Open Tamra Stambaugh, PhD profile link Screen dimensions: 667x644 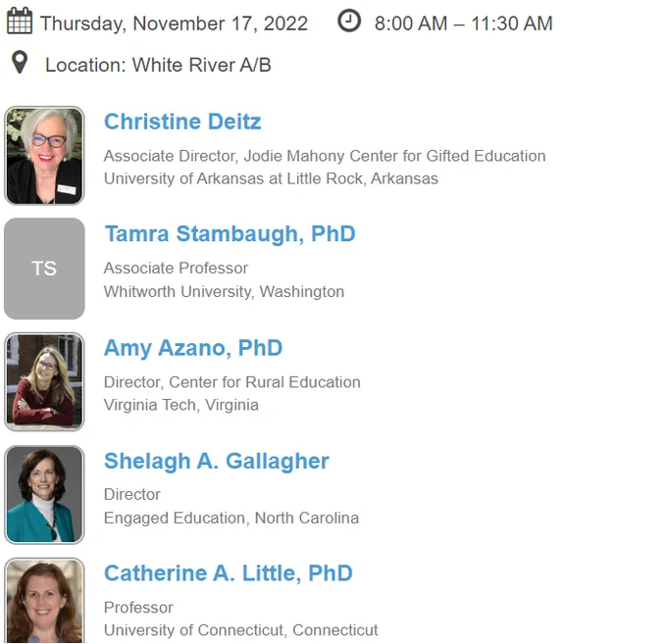[x=231, y=234]
